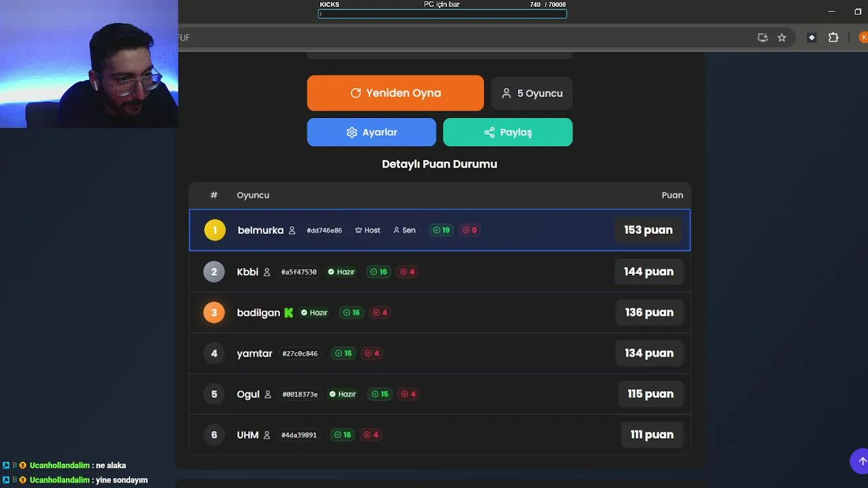
Task: Click the chat message "yine sondayım"
Action: pyautogui.click(x=122, y=480)
